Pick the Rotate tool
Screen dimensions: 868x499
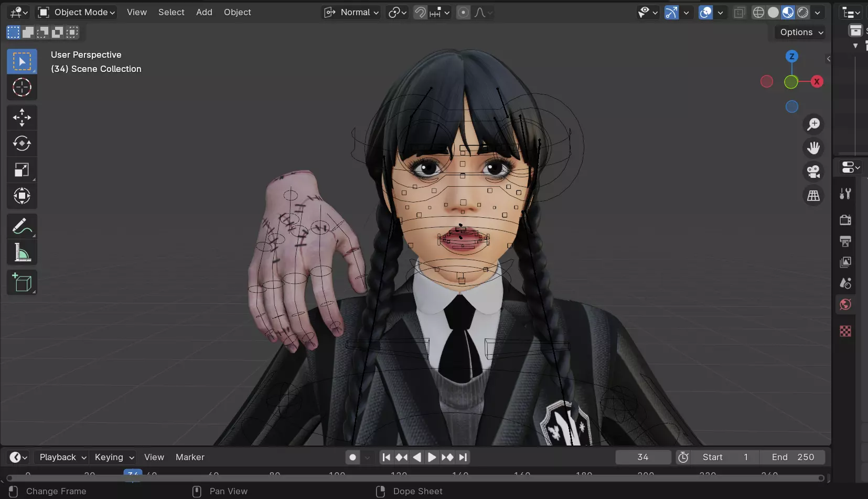(x=22, y=143)
